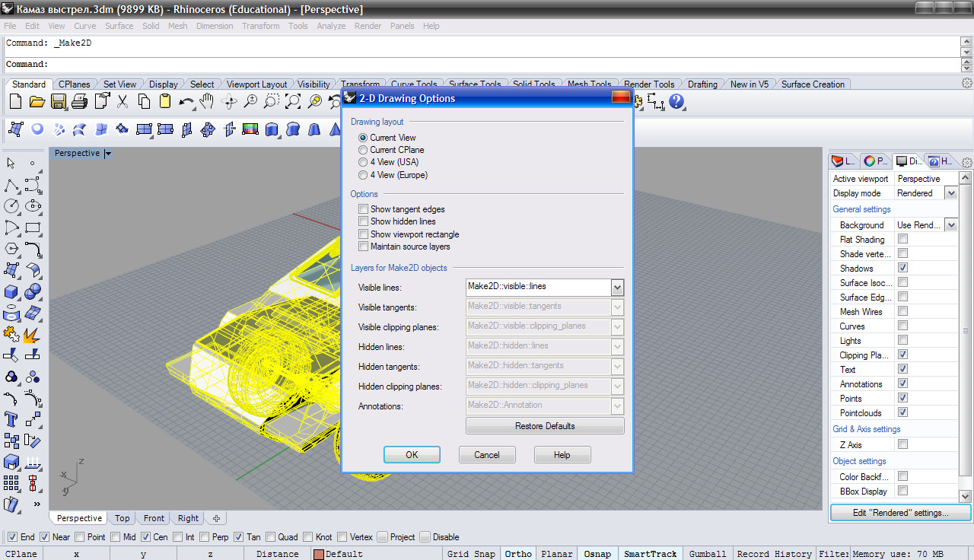Click the Cut scissors icon
The width and height of the screenshot is (974, 560).
click(x=123, y=102)
